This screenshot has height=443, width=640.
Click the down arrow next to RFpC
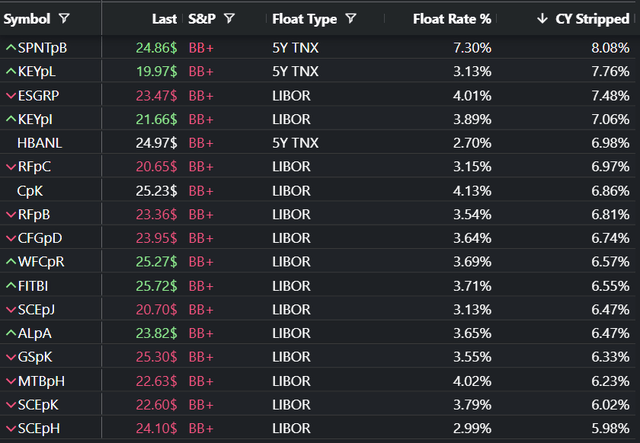click(11, 167)
